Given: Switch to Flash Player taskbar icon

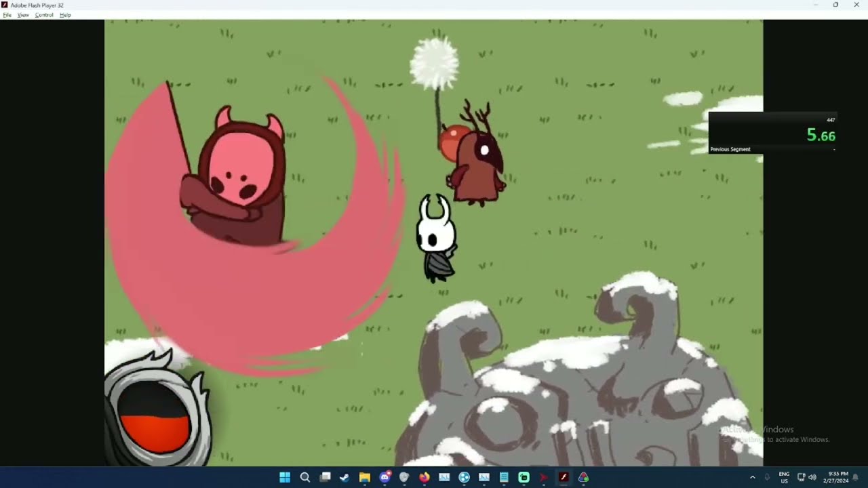Looking at the screenshot, I should point(563,477).
